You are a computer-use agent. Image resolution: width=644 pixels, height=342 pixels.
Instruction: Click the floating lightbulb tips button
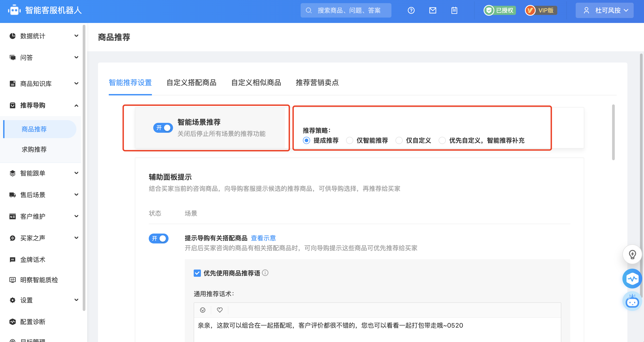[x=632, y=254]
